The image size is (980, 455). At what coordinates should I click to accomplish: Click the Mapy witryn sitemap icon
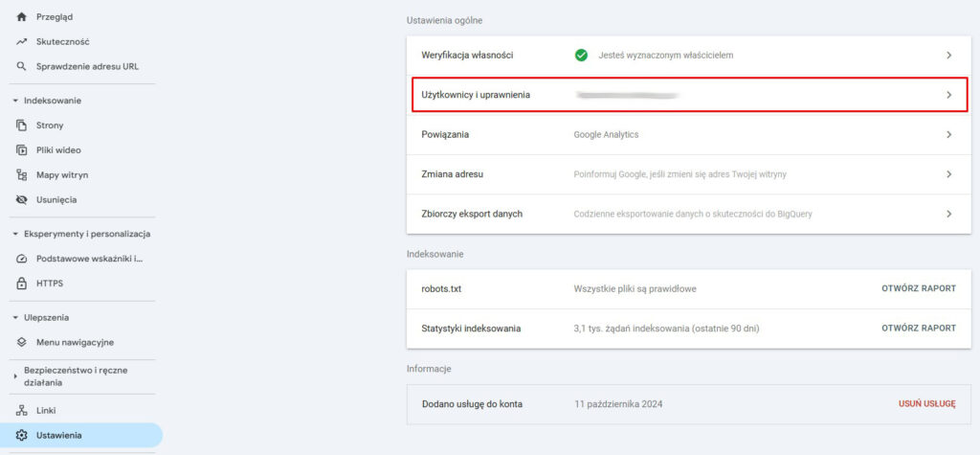[x=21, y=175]
